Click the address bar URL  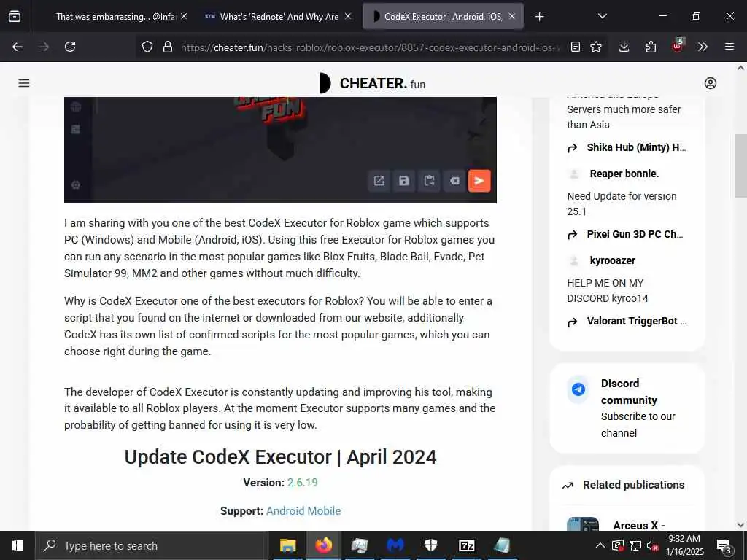point(371,47)
